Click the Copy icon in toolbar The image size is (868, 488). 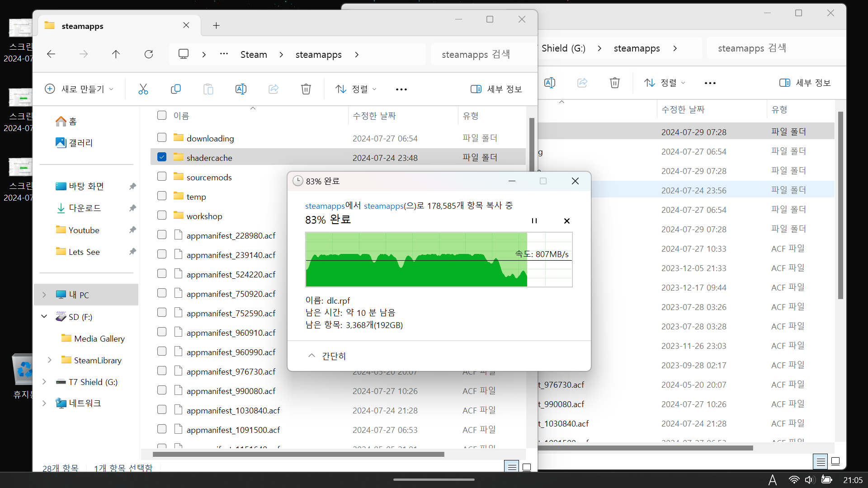coord(175,89)
